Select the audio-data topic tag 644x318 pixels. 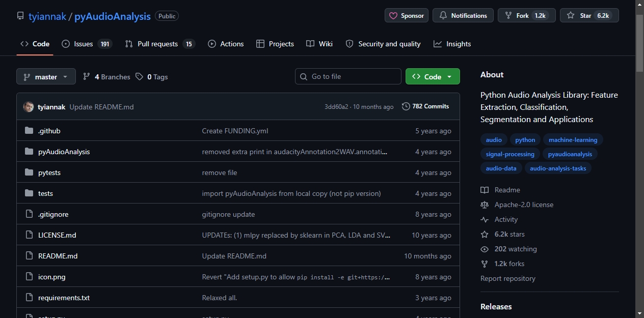click(x=501, y=168)
